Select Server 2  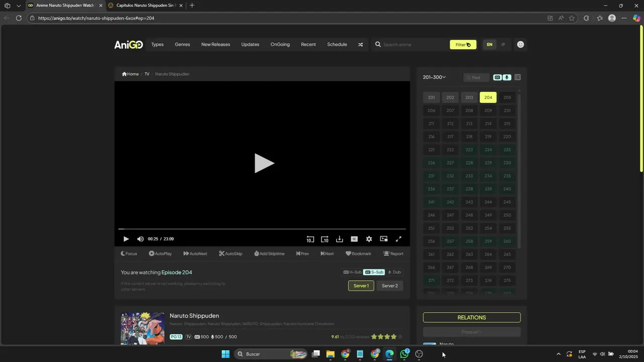(x=389, y=286)
